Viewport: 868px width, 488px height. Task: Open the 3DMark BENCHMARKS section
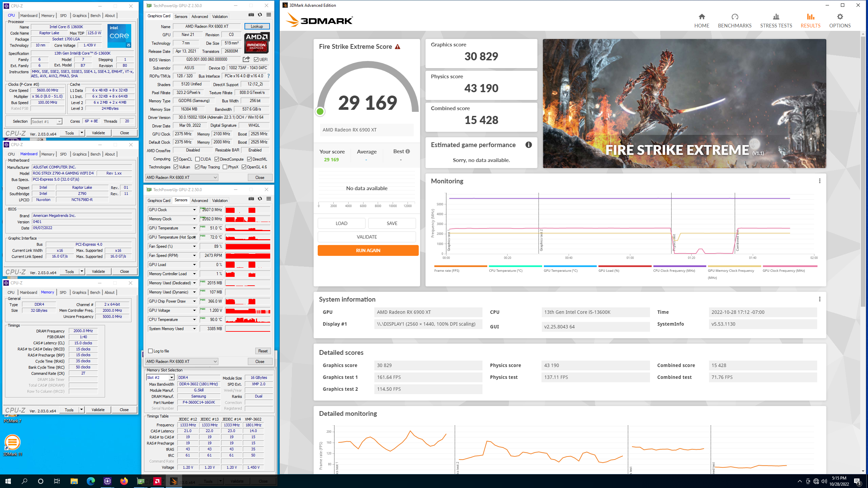pyautogui.click(x=734, y=21)
